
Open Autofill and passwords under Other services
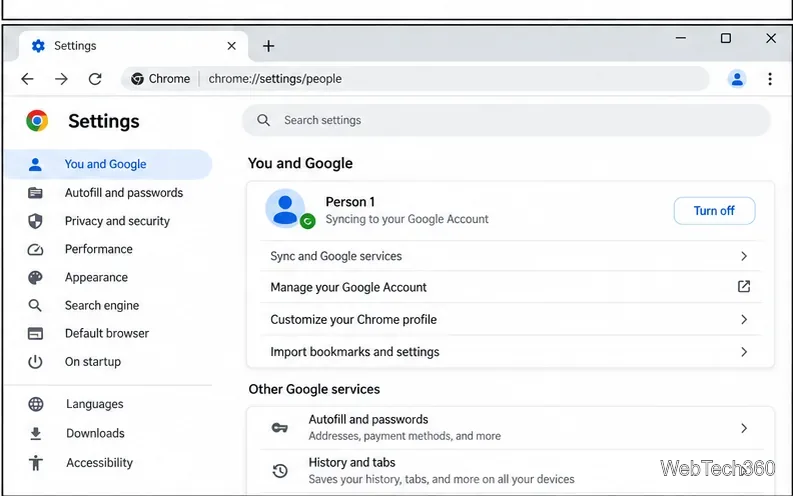pos(510,428)
